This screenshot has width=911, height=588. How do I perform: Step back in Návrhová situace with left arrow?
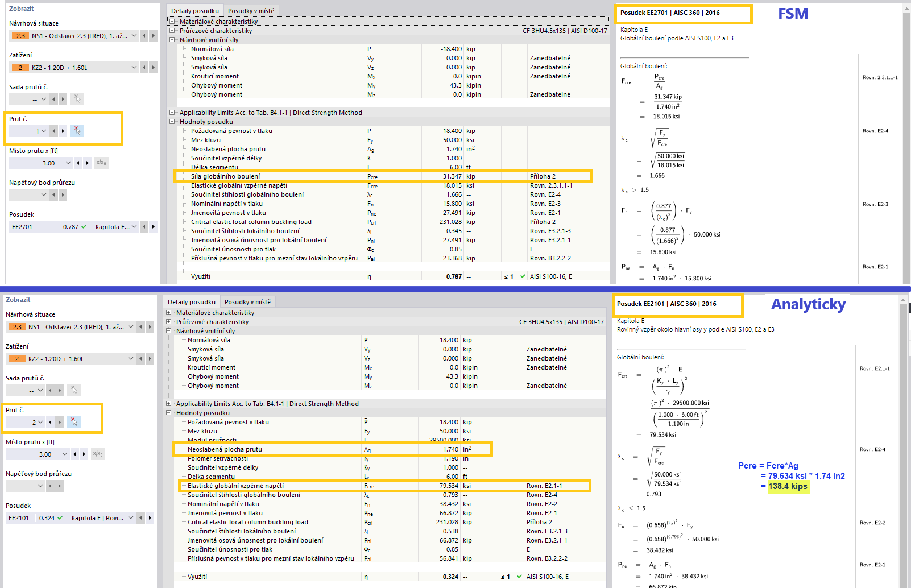click(x=143, y=35)
